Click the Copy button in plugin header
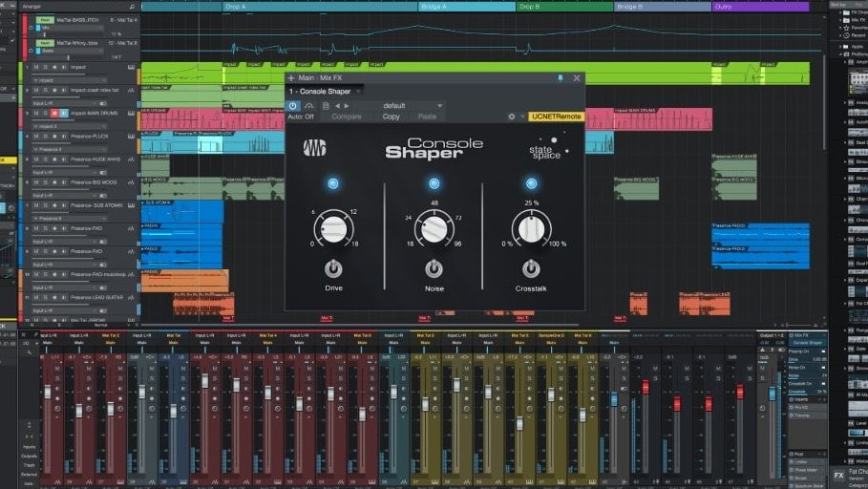This screenshot has height=489, width=868. coord(391,117)
